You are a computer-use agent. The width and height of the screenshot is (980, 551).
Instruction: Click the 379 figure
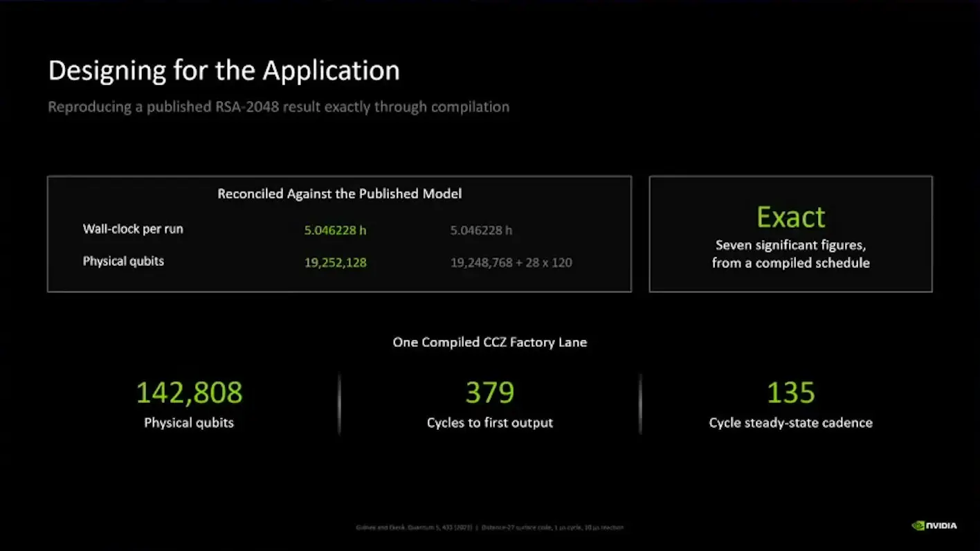490,392
